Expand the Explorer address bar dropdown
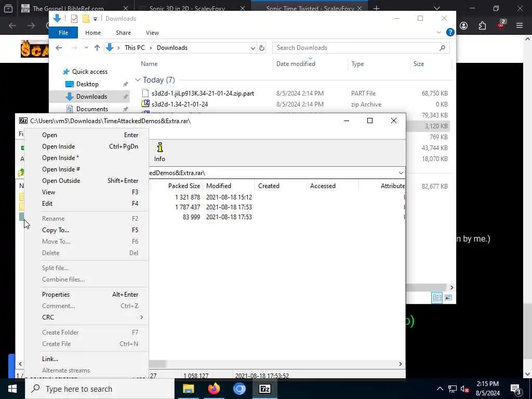 click(253, 48)
